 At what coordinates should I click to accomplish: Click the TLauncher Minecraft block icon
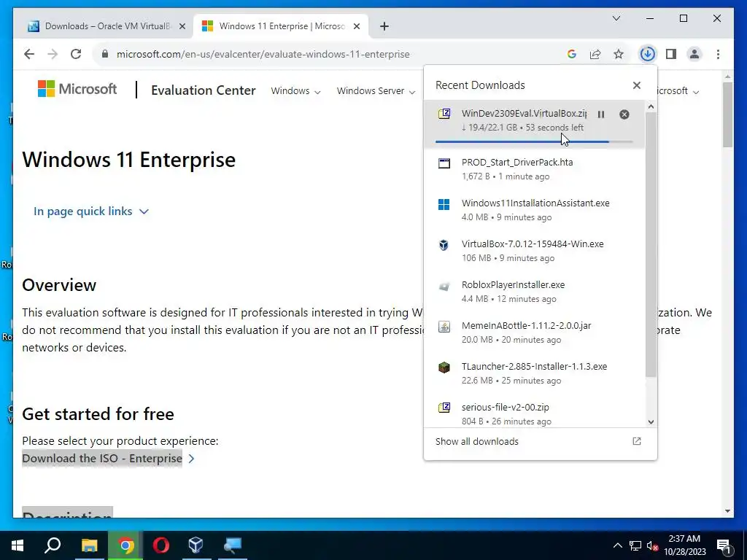pyautogui.click(x=444, y=367)
